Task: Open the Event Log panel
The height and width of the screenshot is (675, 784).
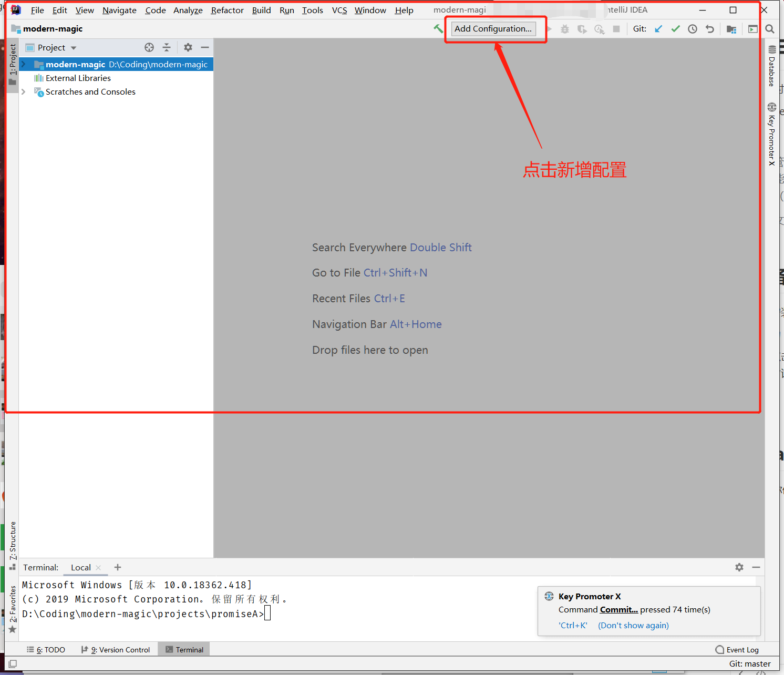Action: coord(737,650)
